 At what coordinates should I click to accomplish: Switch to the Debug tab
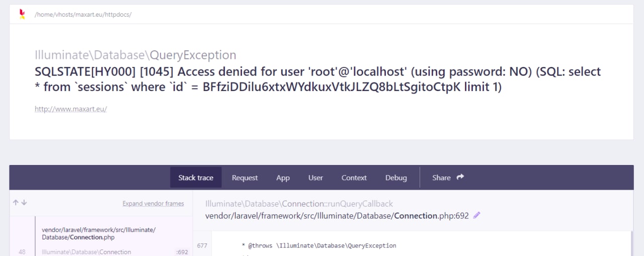(396, 178)
